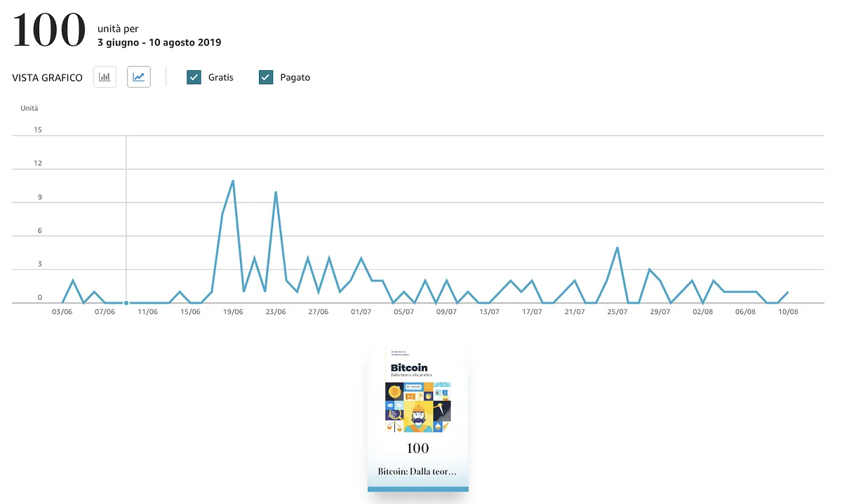Click the highlighted dot at the chart baseline

point(126,303)
